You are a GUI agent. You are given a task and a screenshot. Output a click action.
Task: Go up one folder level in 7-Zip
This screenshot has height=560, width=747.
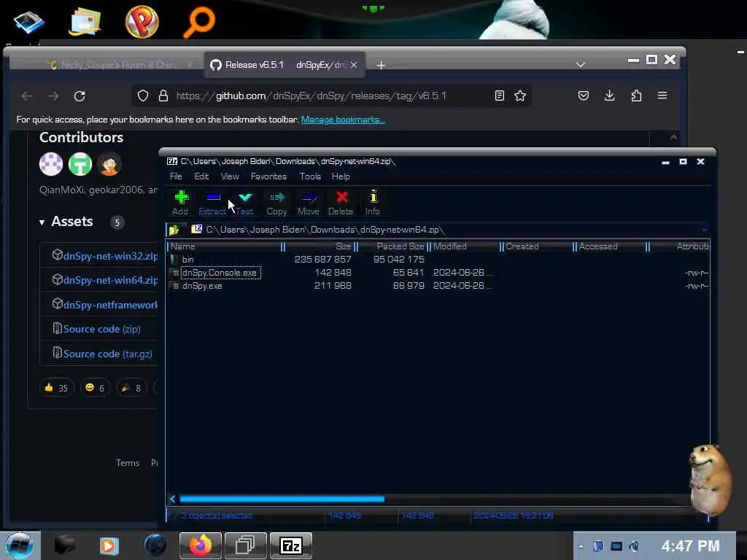174,230
